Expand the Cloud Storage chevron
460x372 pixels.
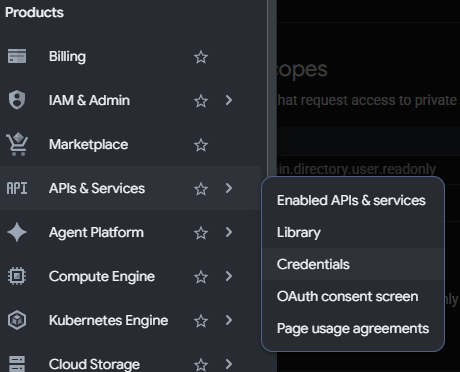tap(229, 364)
